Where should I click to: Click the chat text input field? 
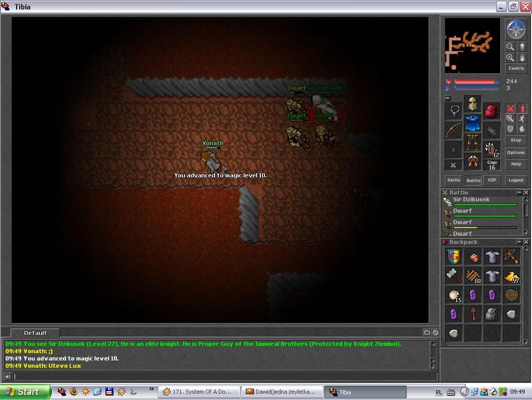224,376
